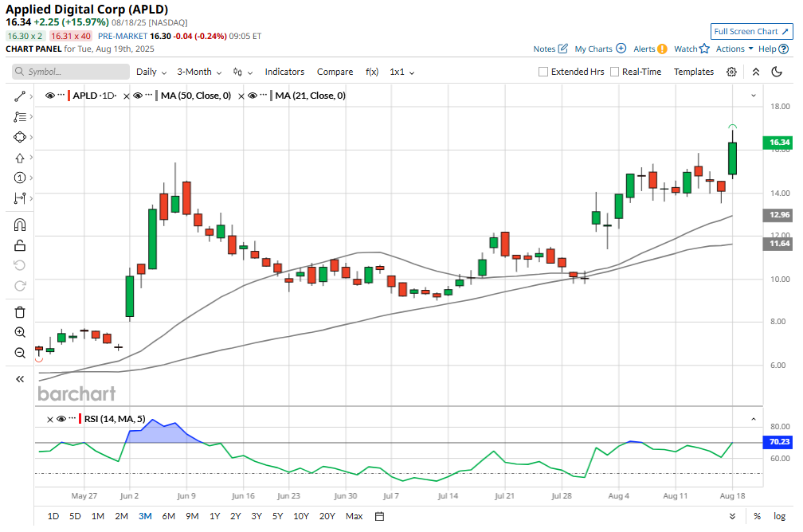The width and height of the screenshot is (803, 532).
Task: Click the redo arrow icon
Action: 19,286
